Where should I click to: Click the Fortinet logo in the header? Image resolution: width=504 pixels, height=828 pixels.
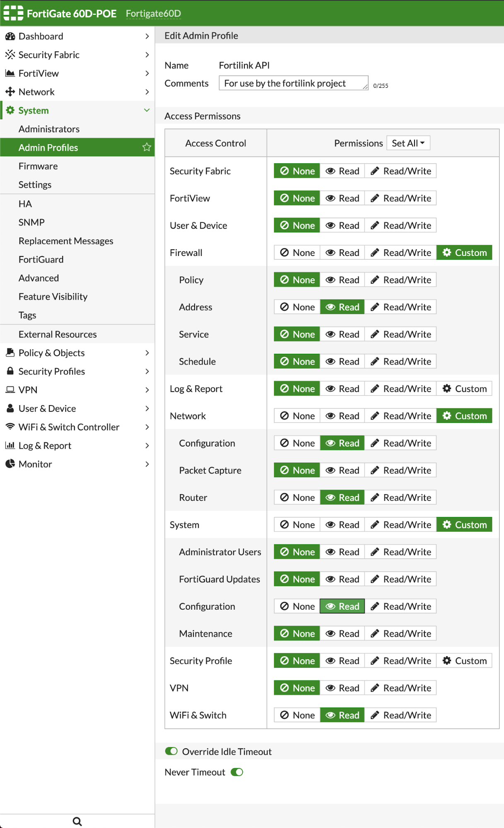click(13, 13)
